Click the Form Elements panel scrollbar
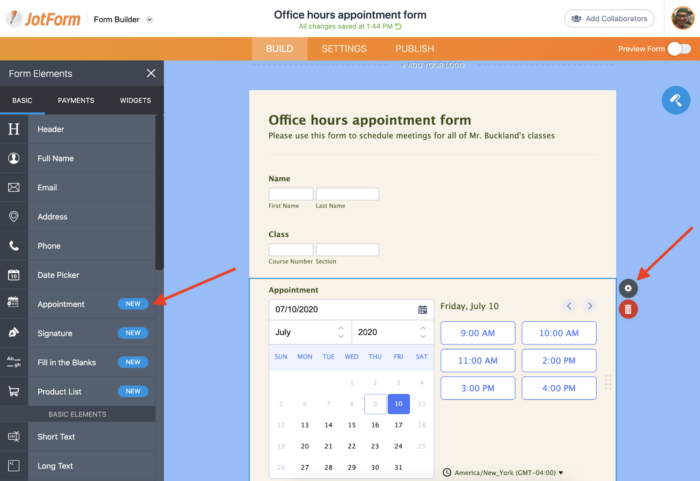Screen dimensions: 700x481 tap(159, 192)
